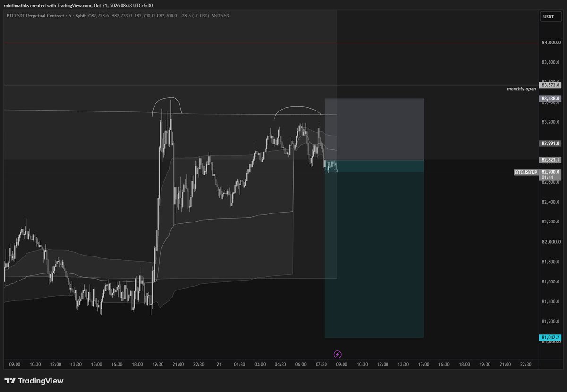Viewport: 567px width, 392px height.
Task: Click the H82,733.0 high value
Action: point(122,16)
